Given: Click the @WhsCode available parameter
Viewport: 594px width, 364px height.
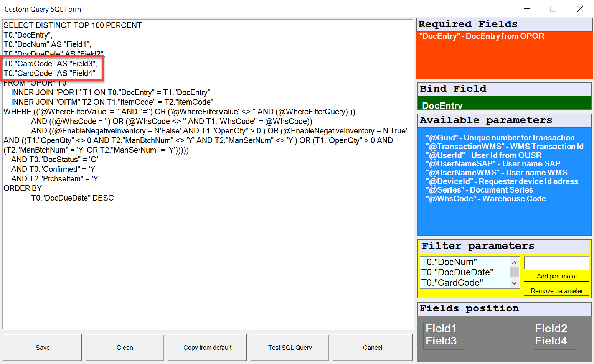Looking at the screenshot, I should [486, 199].
